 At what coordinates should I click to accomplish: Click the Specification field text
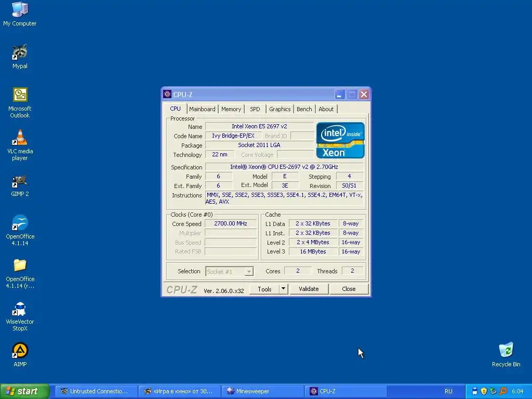point(284,167)
